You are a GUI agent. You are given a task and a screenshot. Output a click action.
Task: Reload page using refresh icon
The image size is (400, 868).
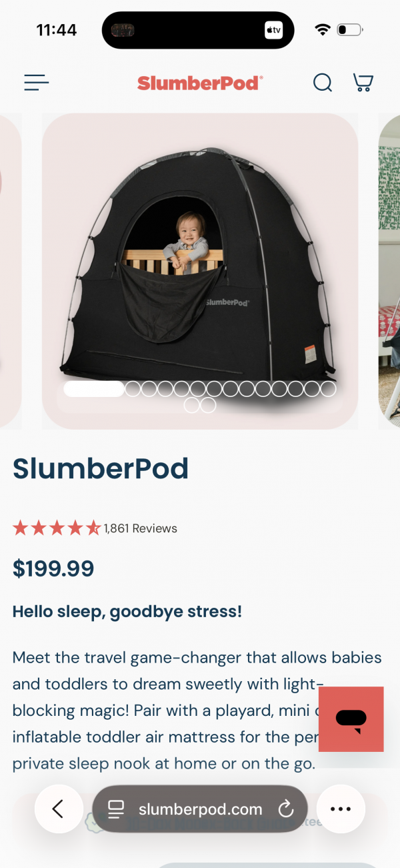pos(286,810)
